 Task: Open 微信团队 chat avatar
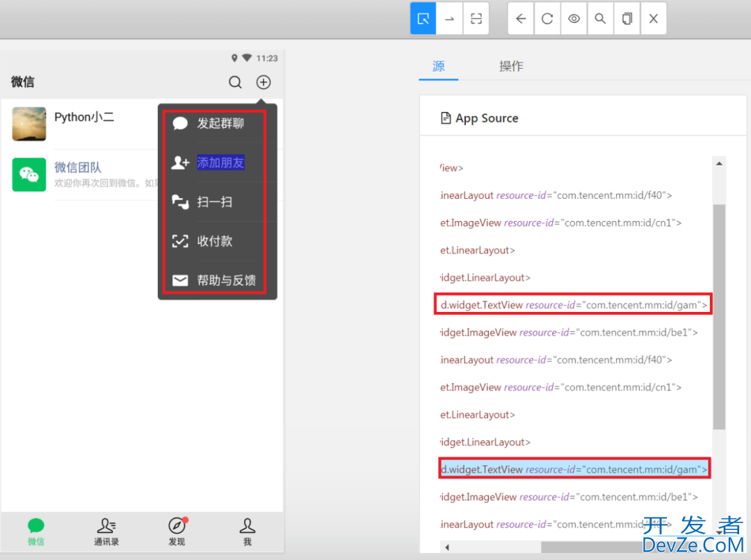coord(29,174)
